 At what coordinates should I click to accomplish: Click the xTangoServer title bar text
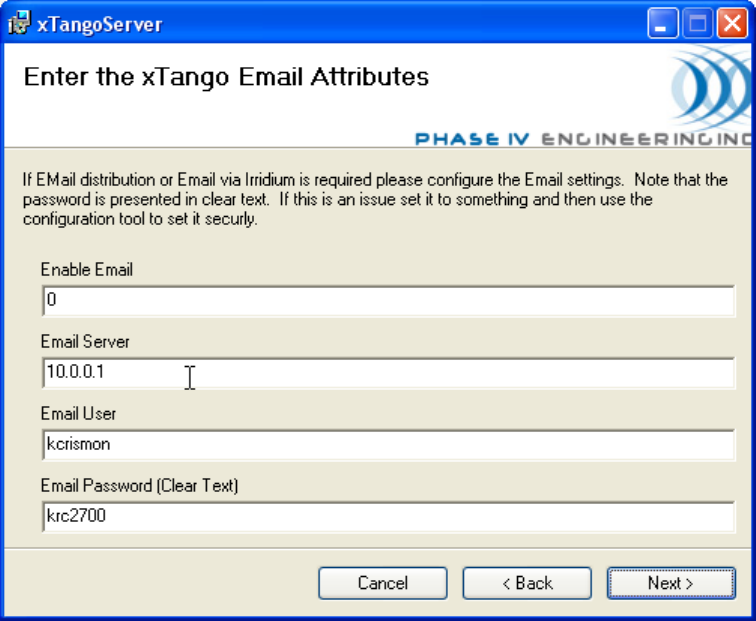(x=99, y=25)
